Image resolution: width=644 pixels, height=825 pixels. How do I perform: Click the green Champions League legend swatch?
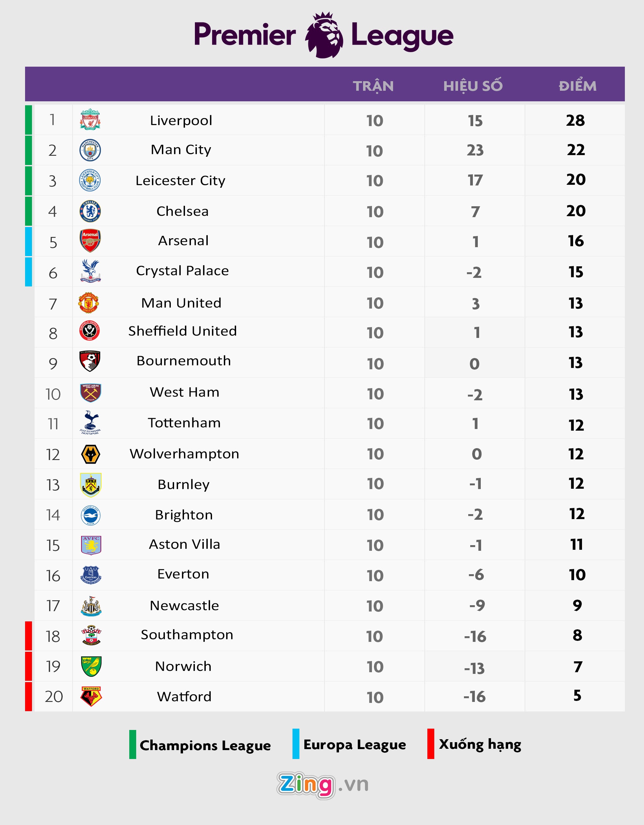click(x=133, y=744)
